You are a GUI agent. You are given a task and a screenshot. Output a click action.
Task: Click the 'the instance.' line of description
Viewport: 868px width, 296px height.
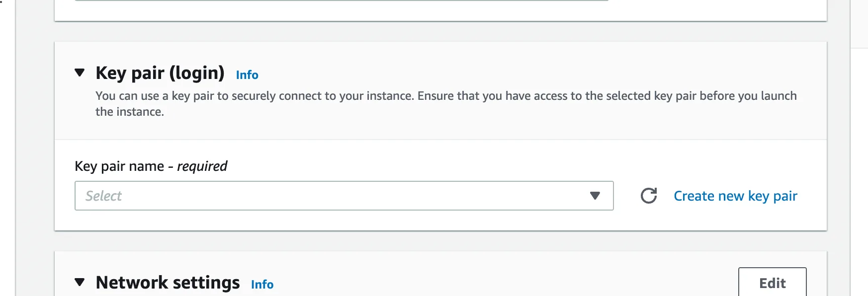point(130,112)
